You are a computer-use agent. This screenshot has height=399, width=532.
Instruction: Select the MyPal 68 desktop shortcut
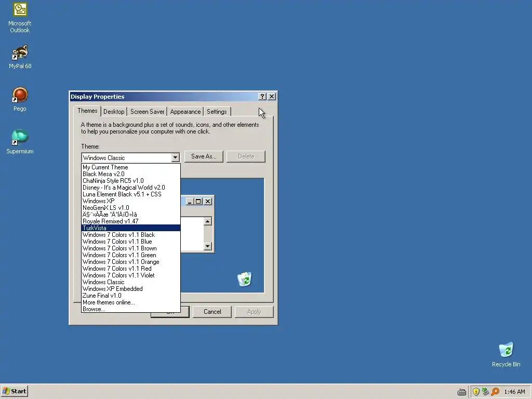[20, 57]
